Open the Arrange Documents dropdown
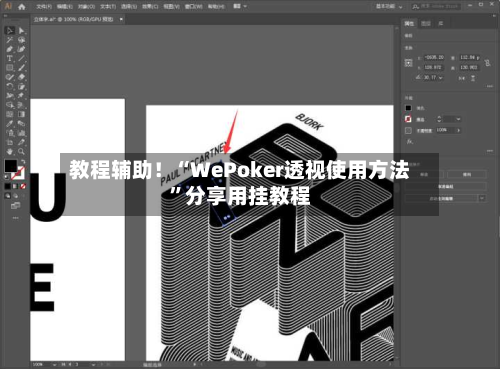500x369 pixels. [x=240, y=6]
